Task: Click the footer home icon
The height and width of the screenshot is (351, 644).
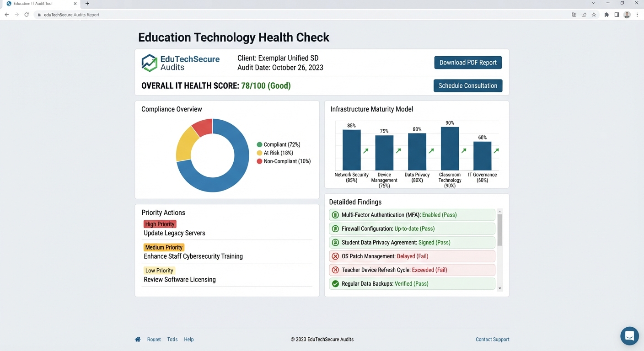Action: (x=138, y=340)
